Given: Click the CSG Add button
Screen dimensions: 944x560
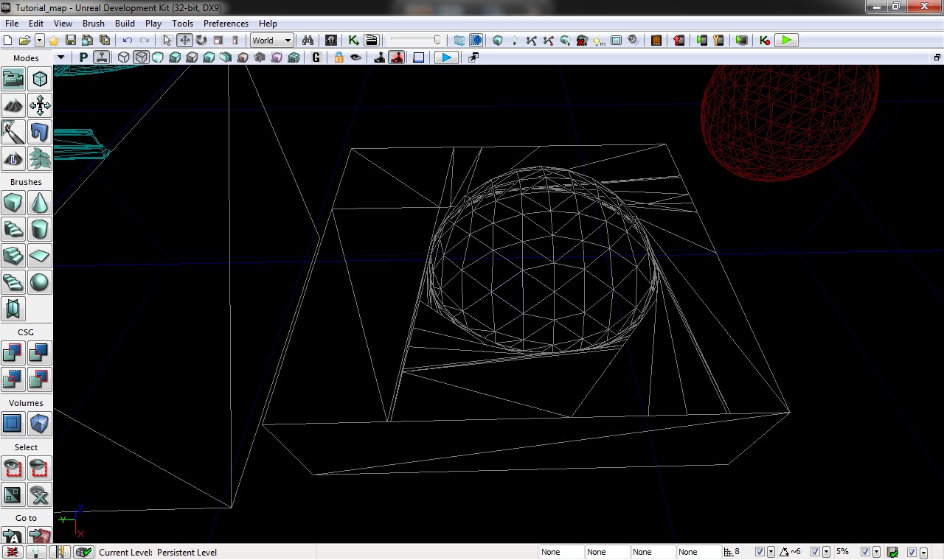Looking at the screenshot, I should click(13, 353).
